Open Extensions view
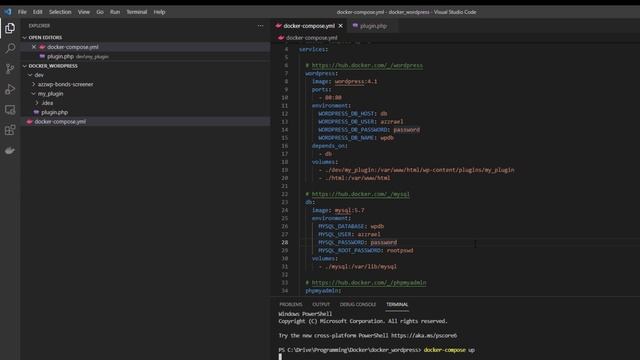This screenshot has height=360, width=640. pyautogui.click(x=10, y=130)
